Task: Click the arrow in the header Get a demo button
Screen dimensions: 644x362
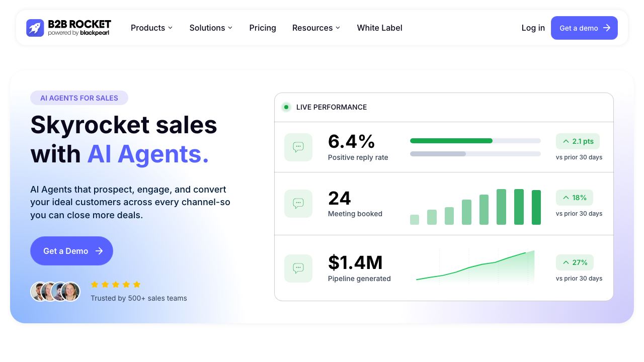Action: [607, 28]
